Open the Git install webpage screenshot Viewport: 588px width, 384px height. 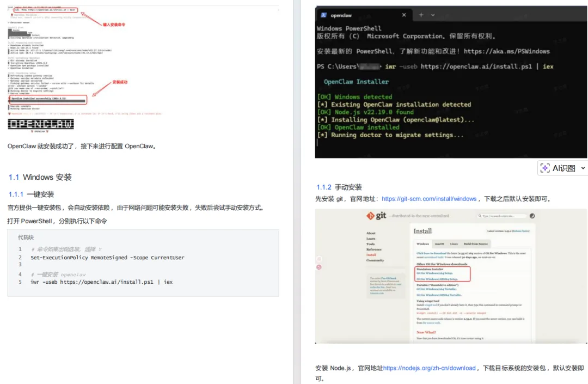[x=451, y=276]
